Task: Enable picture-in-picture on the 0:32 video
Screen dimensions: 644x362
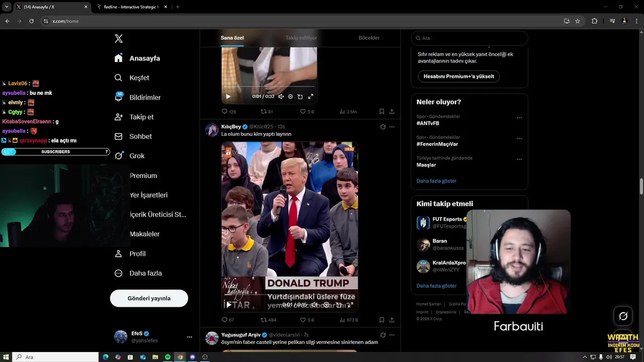Action: click(x=300, y=97)
